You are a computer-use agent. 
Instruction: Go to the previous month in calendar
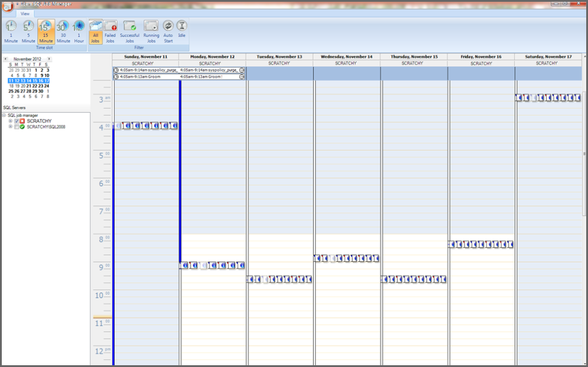[6, 58]
